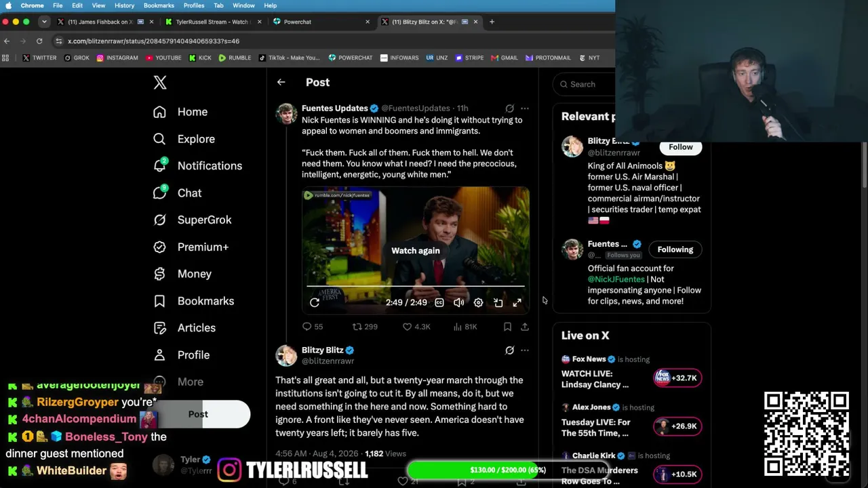
Task: Open Bookmarks in the X sidebar
Action: click(x=193, y=301)
